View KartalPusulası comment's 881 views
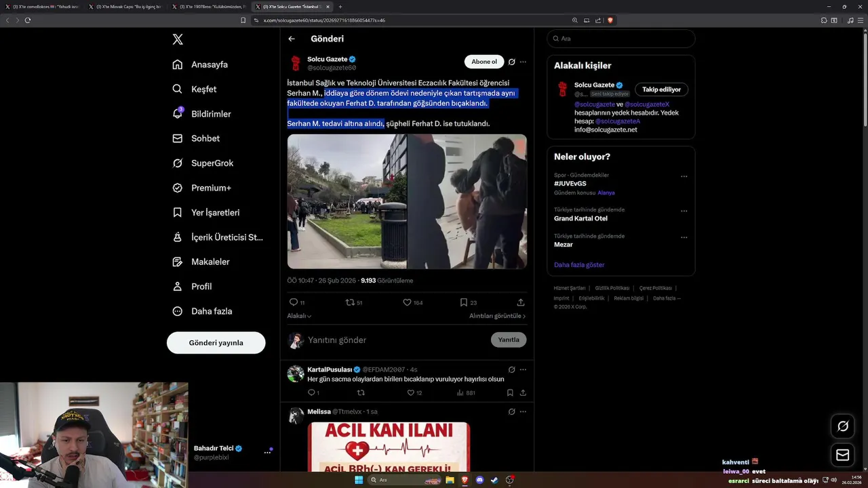 466,392
